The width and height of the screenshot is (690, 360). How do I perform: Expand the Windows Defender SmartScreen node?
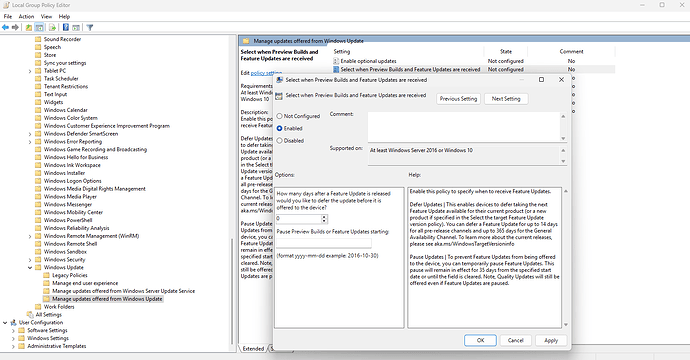pos(30,134)
